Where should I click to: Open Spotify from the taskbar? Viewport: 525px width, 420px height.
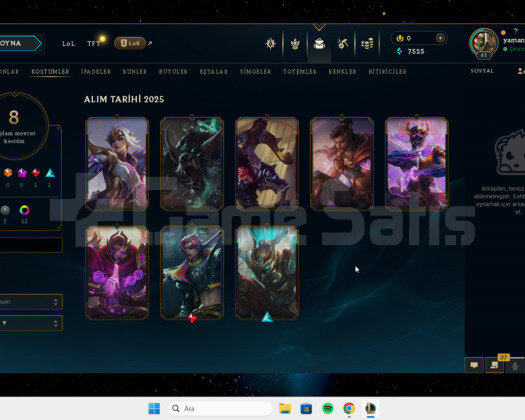click(327, 409)
